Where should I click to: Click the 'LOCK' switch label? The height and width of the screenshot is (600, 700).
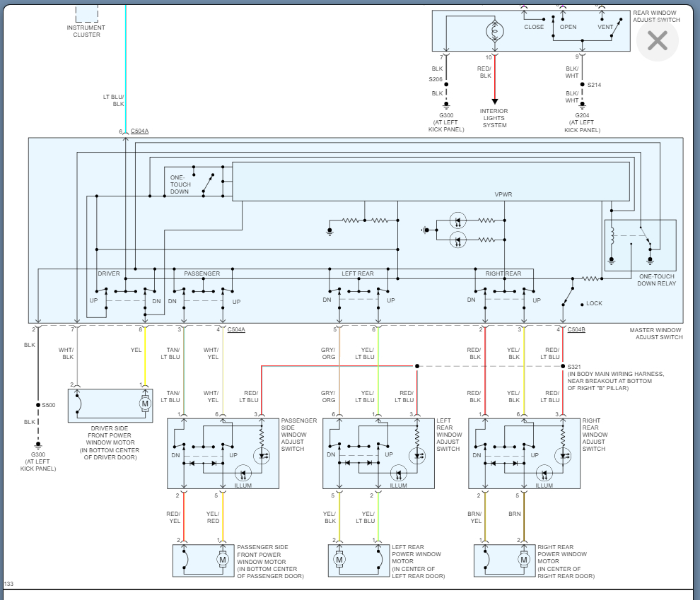click(594, 303)
